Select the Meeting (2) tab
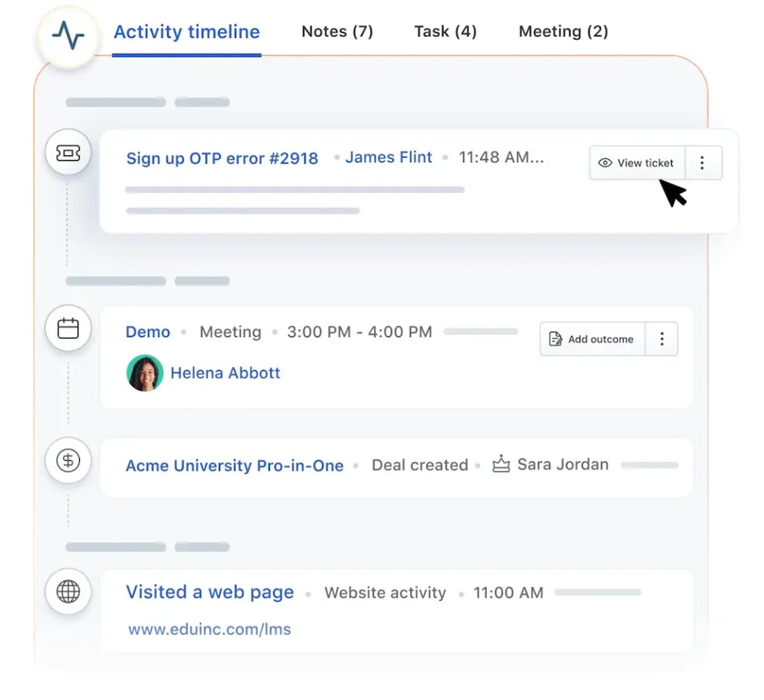Image resolution: width=764 pixels, height=700 pixels. tap(563, 31)
